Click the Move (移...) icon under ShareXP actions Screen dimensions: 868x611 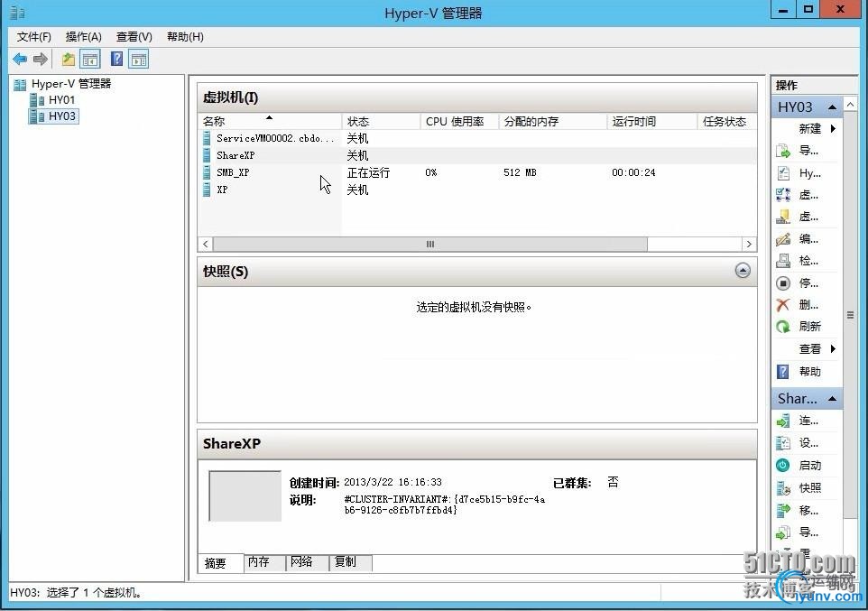tap(783, 510)
